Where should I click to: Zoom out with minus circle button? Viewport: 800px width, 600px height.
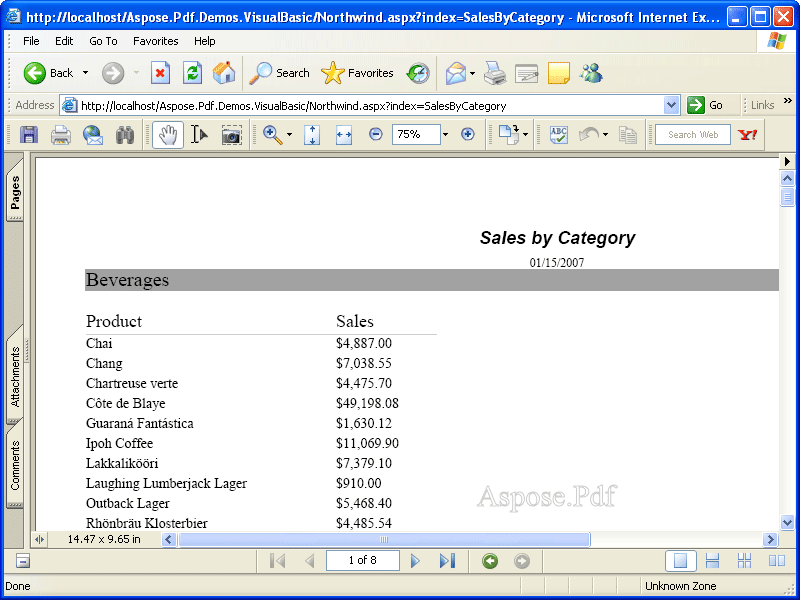click(376, 134)
